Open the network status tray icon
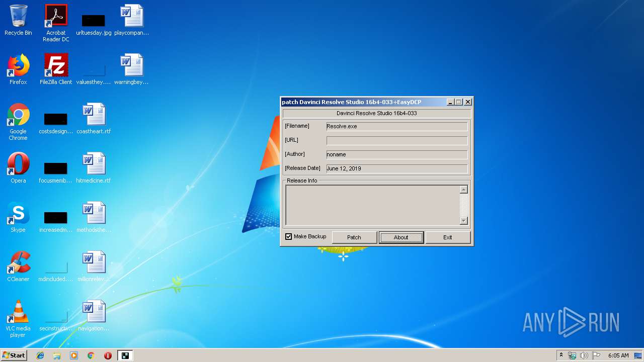Image resolution: width=644 pixels, height=362 pixels. [x=572, y=355]
